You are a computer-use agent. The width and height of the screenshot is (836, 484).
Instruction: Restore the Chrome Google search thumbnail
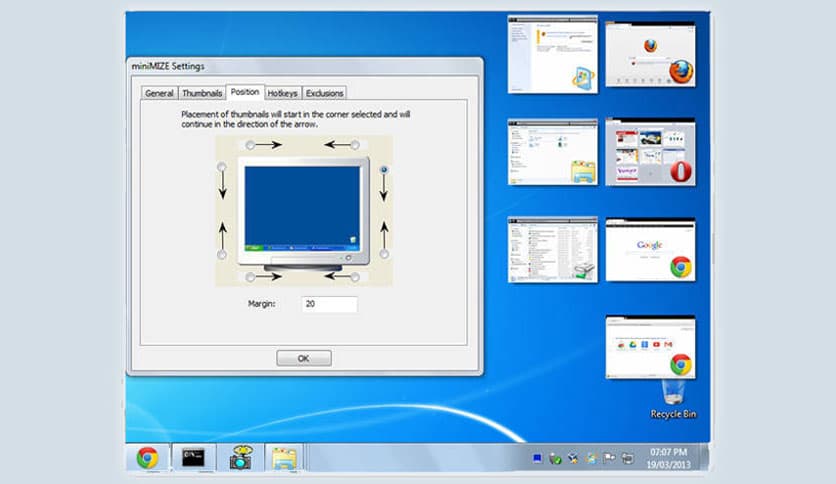coord(650,249)
